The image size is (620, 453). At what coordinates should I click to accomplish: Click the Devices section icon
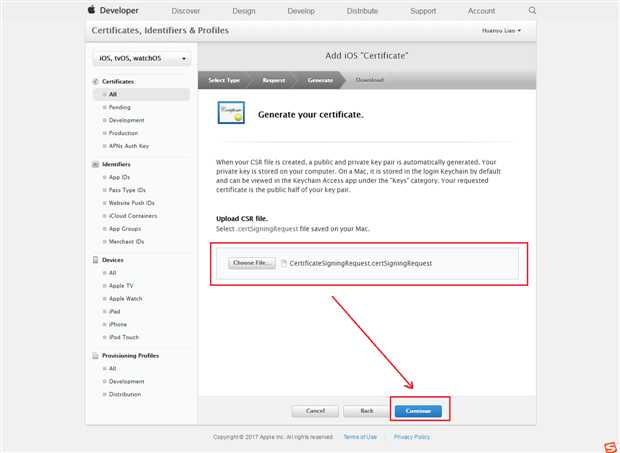(95, 260)
